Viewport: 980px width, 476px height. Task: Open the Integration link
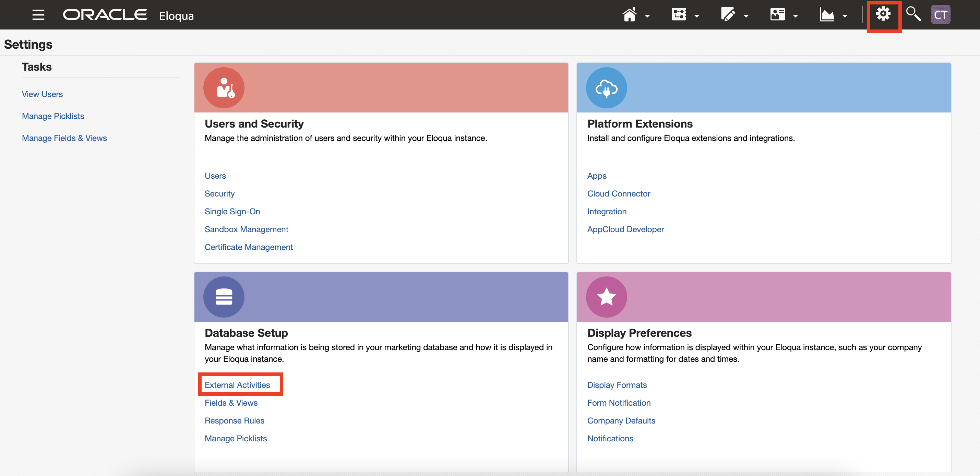[x=607, y=212]
